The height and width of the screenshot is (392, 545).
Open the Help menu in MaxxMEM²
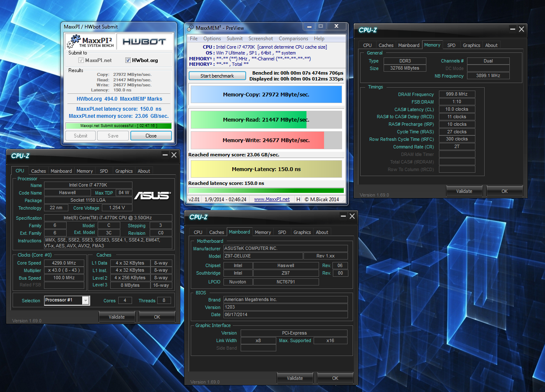click(319, 39)
